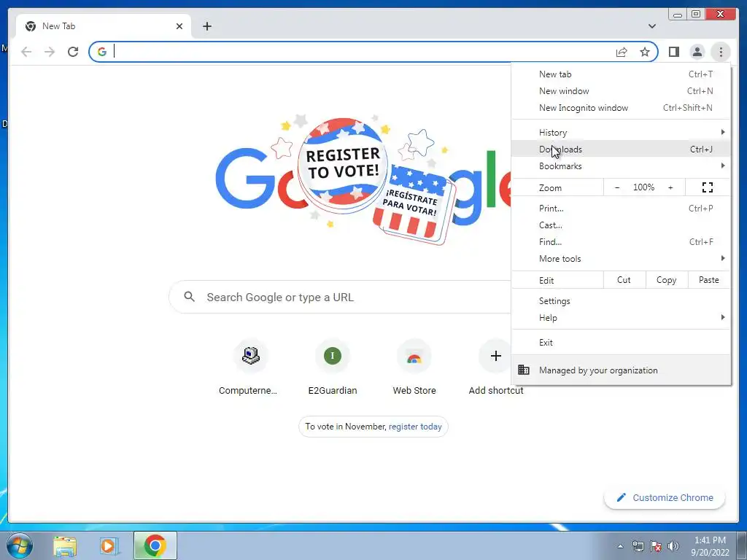Click the Add shortcut plus tile

(x=495, y=368)
